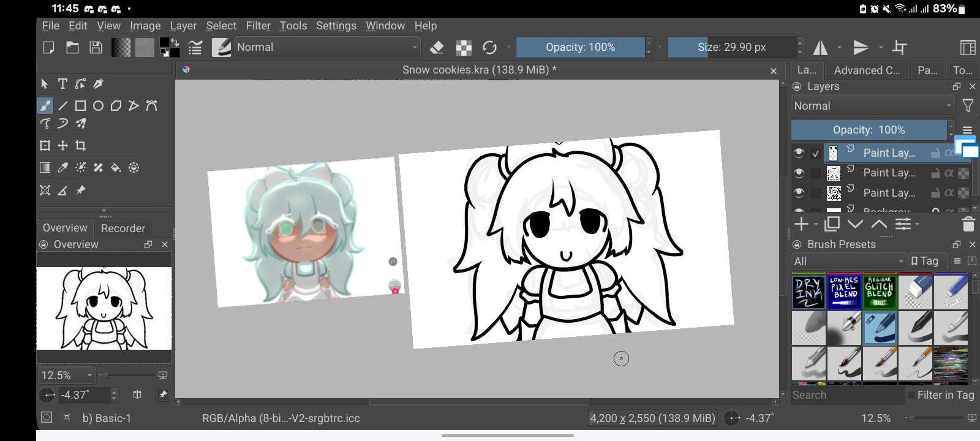Viewport: 980px width, 441px height.
Task: Select the Dry Ink brush preset
Action: point(809,292)
